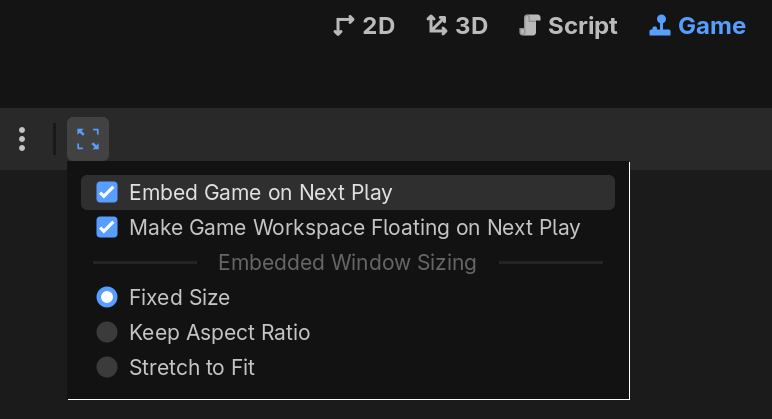The image size is (772, 419).
Task: Enable the Stretch to Fit radio button
Action: point(107,367)
